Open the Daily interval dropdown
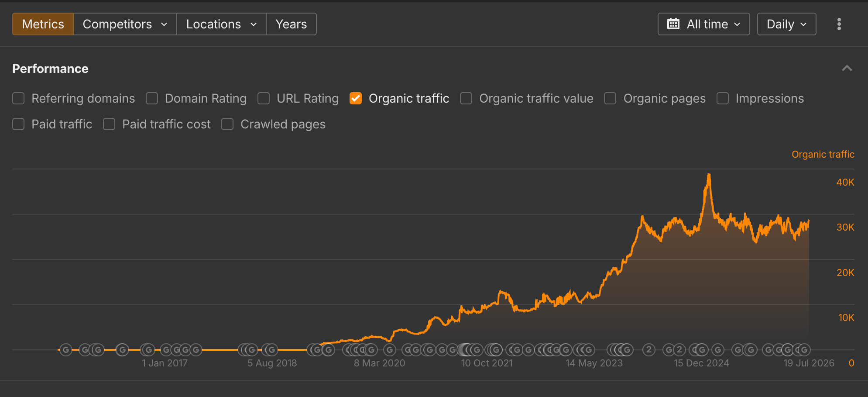This screenshot has width=868, height=397. pos(786,24)
